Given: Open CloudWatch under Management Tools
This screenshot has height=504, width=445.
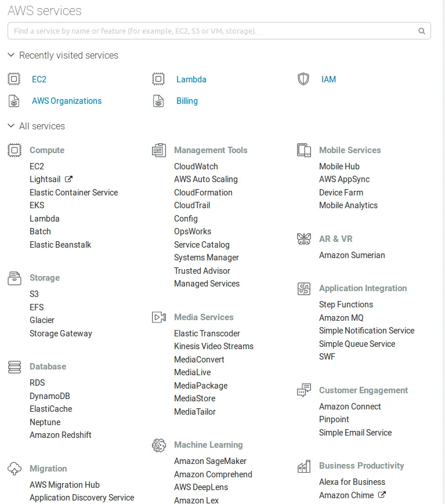Looking at the screenshot, I should pyautogui.click(x=196, y=166).
